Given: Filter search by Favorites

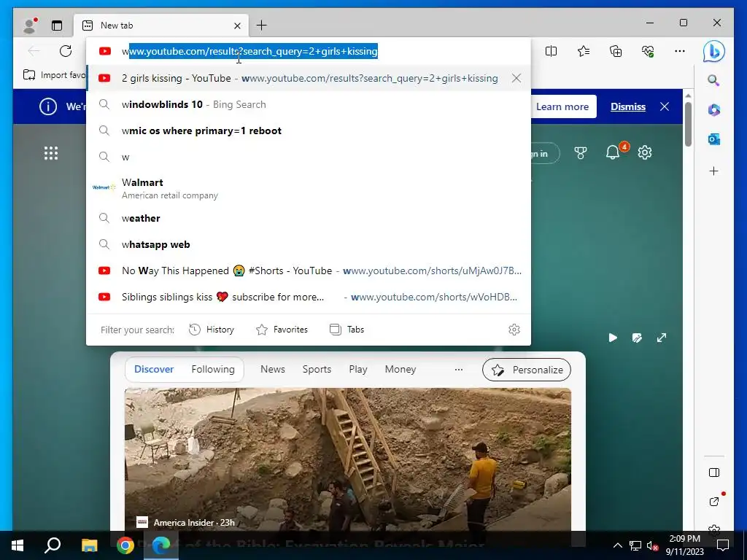Looking at the screenshot, I should [x=282, y=330].
